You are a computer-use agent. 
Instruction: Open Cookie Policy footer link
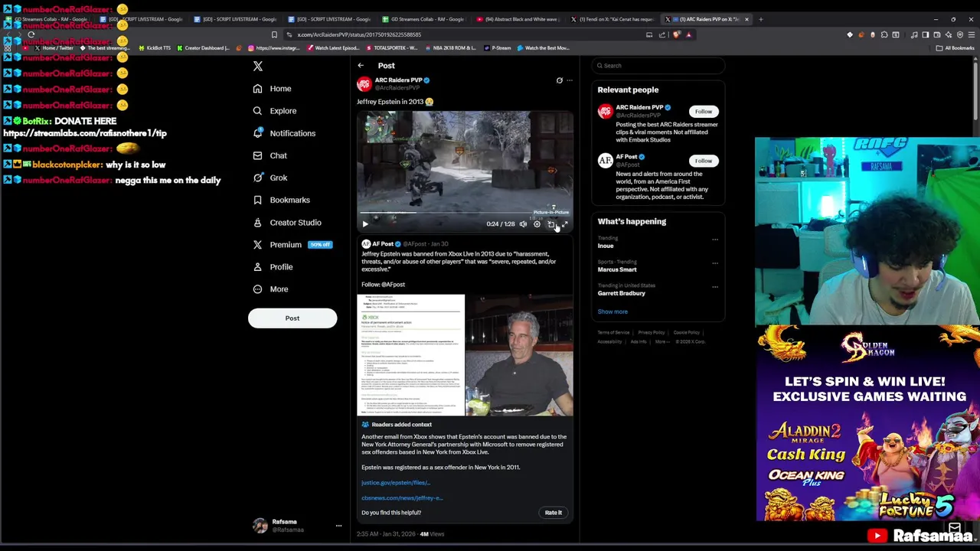687,333
